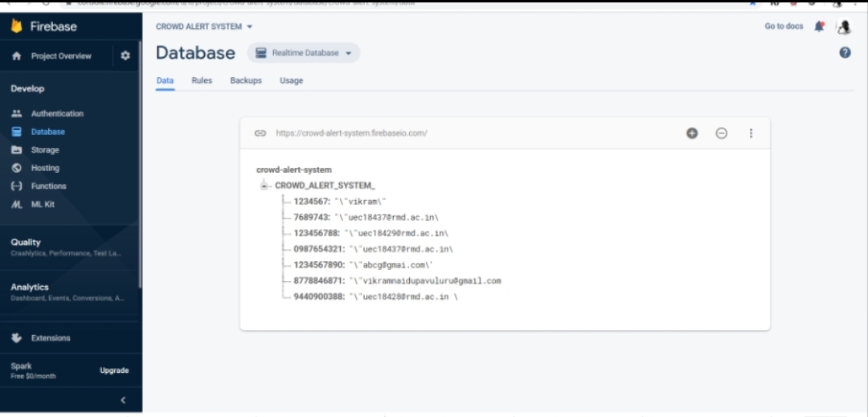The image size is (868, 417).
Task: Click the sidebar vertical scrollbar
Action: [x=141, y=166]
